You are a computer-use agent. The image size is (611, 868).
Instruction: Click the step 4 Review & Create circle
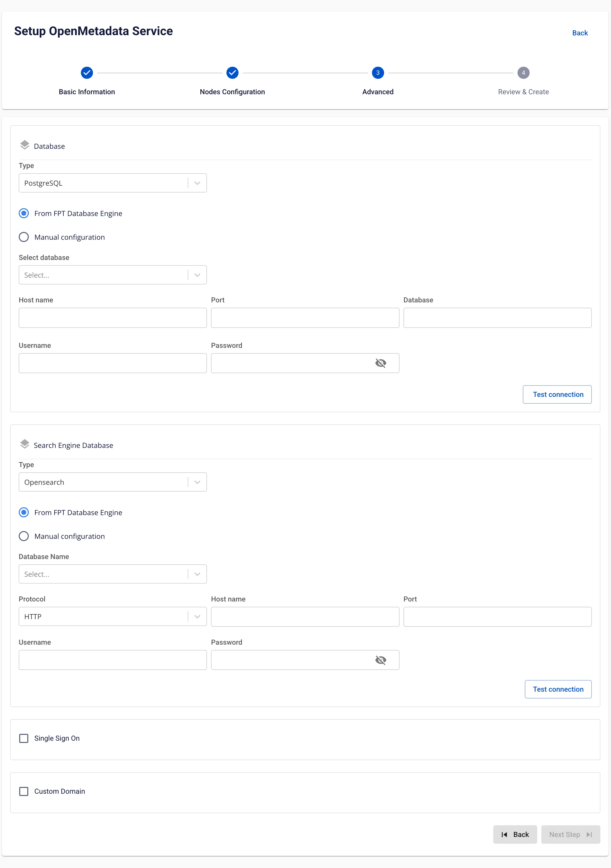[x=523, y=73]
